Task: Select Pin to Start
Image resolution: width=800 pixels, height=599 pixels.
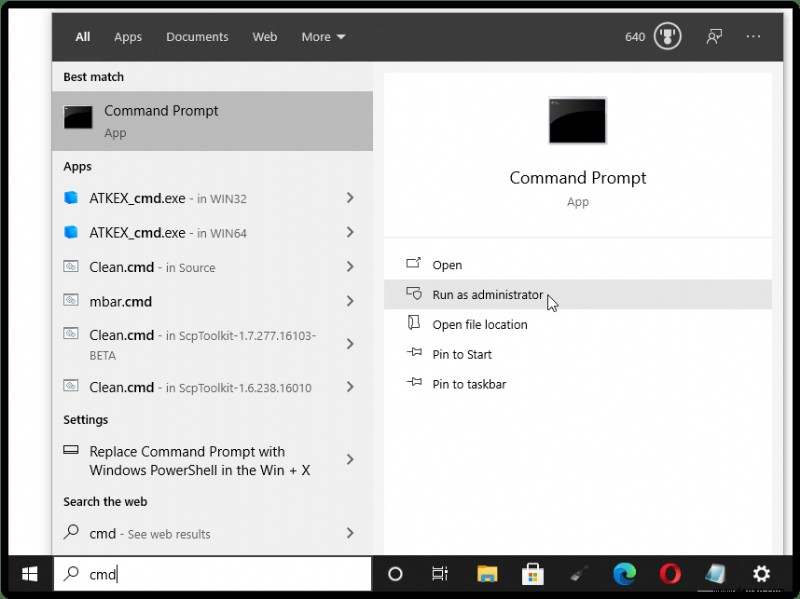Action: (x=578, y=354)
